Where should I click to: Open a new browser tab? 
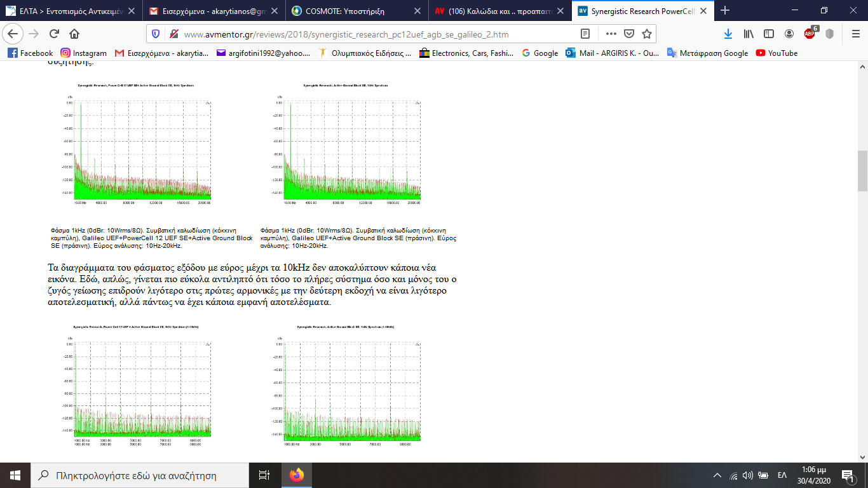725,11
